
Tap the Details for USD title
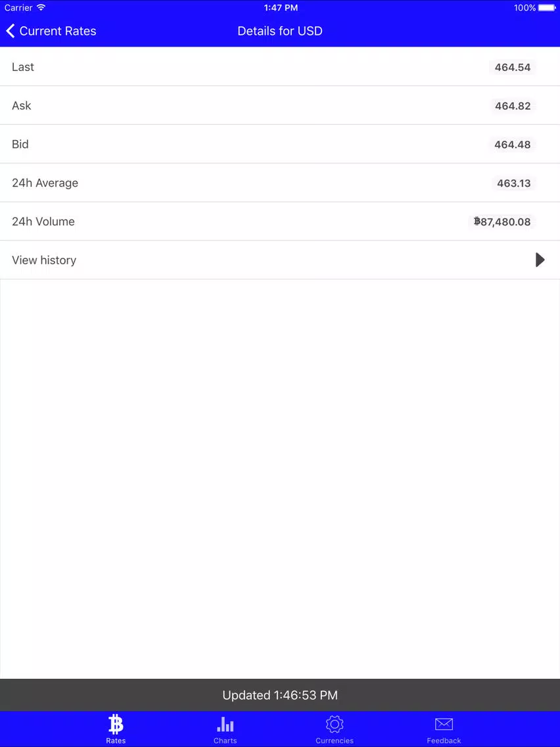pos(280,31)
